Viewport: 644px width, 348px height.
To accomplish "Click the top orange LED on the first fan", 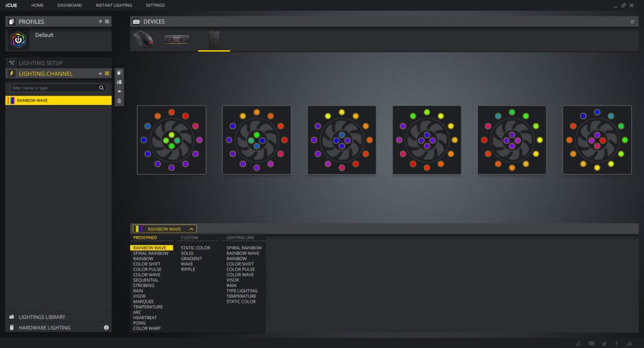I will 171,112.
